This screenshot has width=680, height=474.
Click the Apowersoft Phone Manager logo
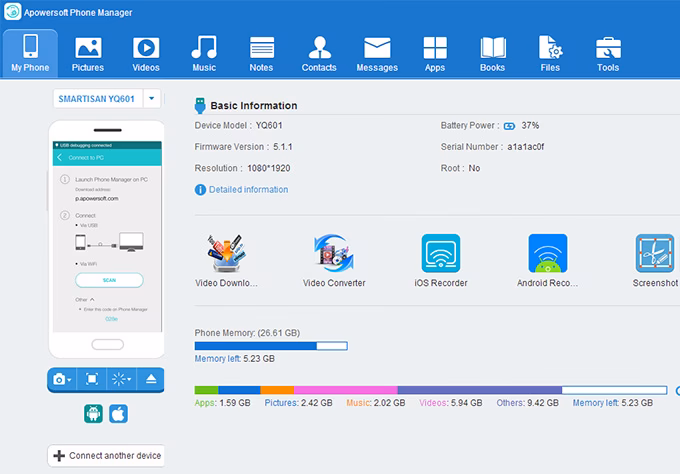tap(13, 12)
